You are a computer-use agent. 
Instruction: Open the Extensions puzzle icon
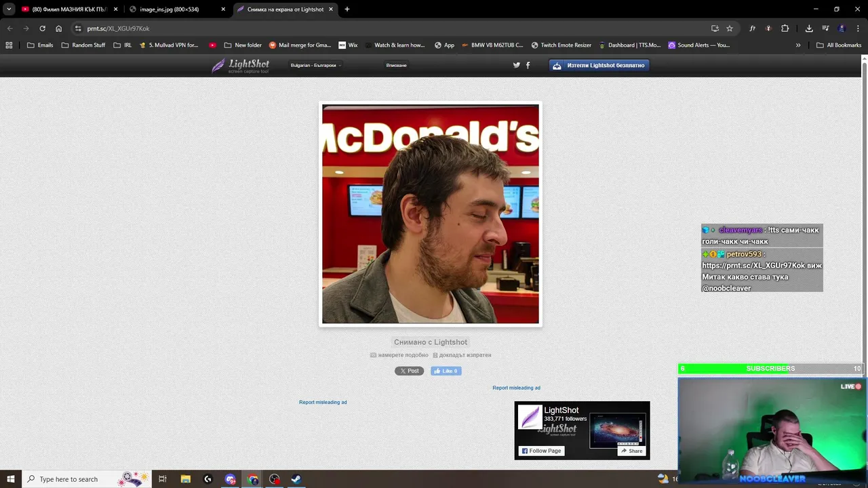click(x=785, y=28)
